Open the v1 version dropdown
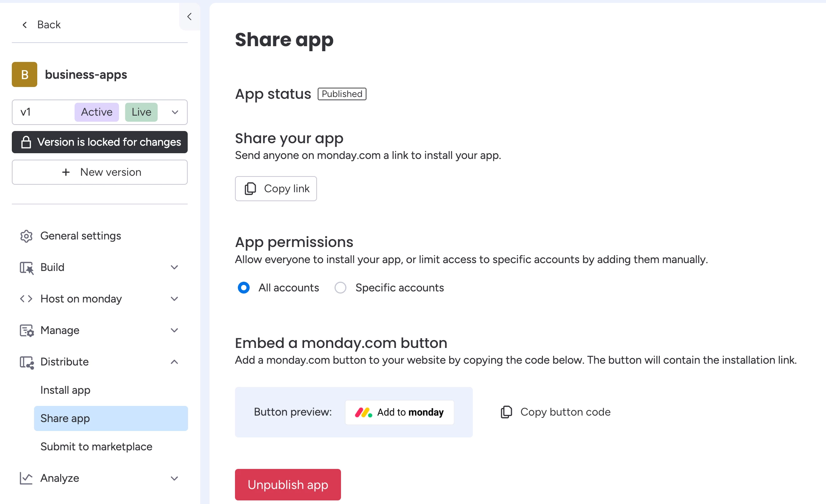Screen dimensions: 826x504 175,112
